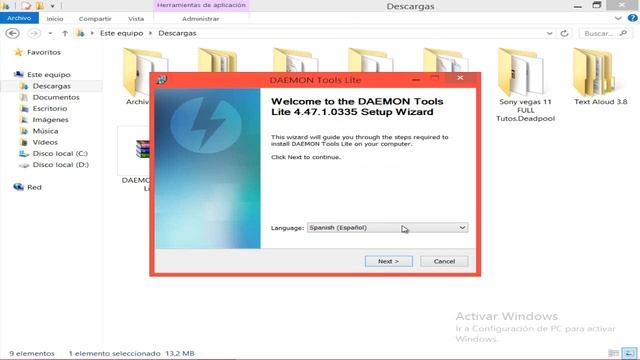This screenshot has height=360, width=640.
Task: Open the Administrar ribbon tab
Action: [200, 19]
